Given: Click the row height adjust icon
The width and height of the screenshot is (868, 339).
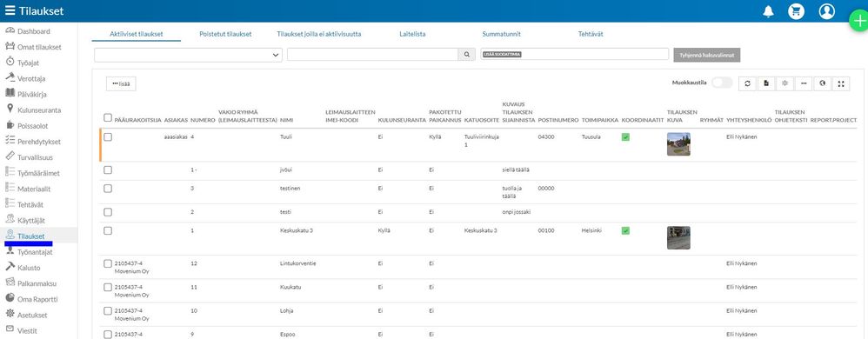Looking at the screenshot, I should click(x=785, y=83).
